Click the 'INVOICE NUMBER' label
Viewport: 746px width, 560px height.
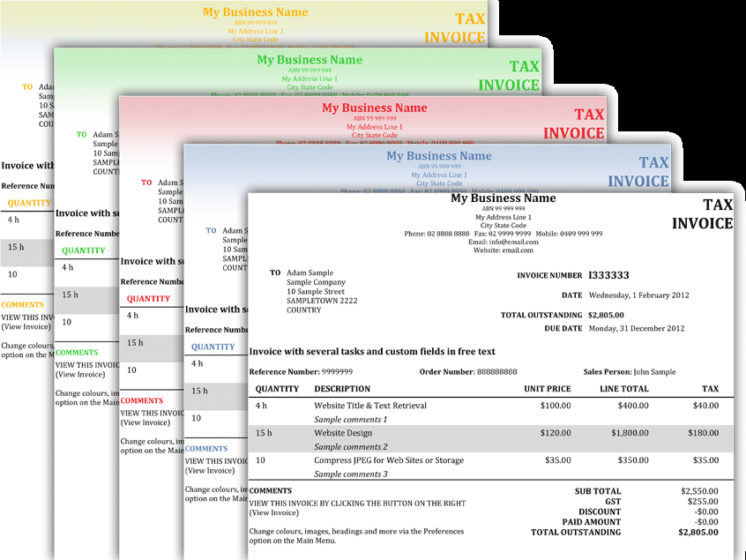(549, 275)
